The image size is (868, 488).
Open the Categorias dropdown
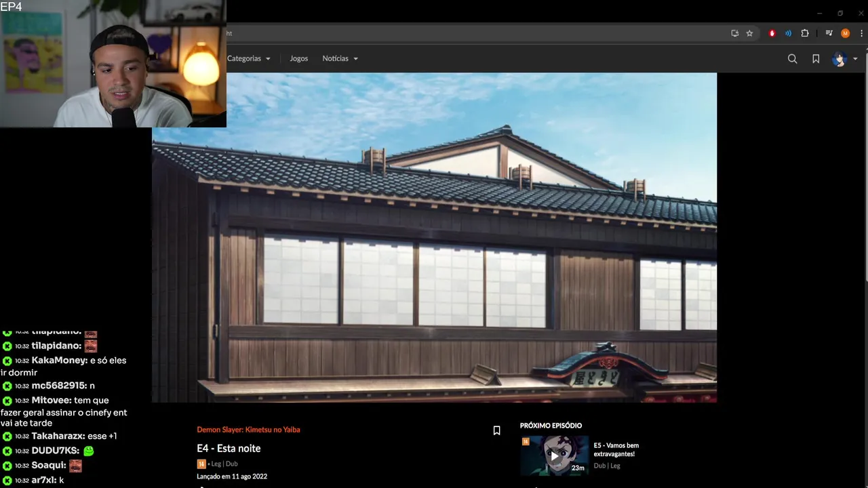click(x=248, y=58)
